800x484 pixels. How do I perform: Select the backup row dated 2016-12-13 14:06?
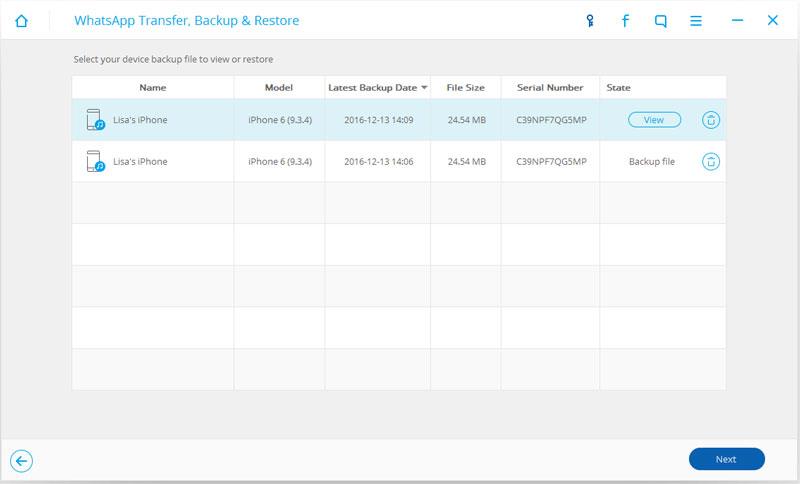[377, 161]
